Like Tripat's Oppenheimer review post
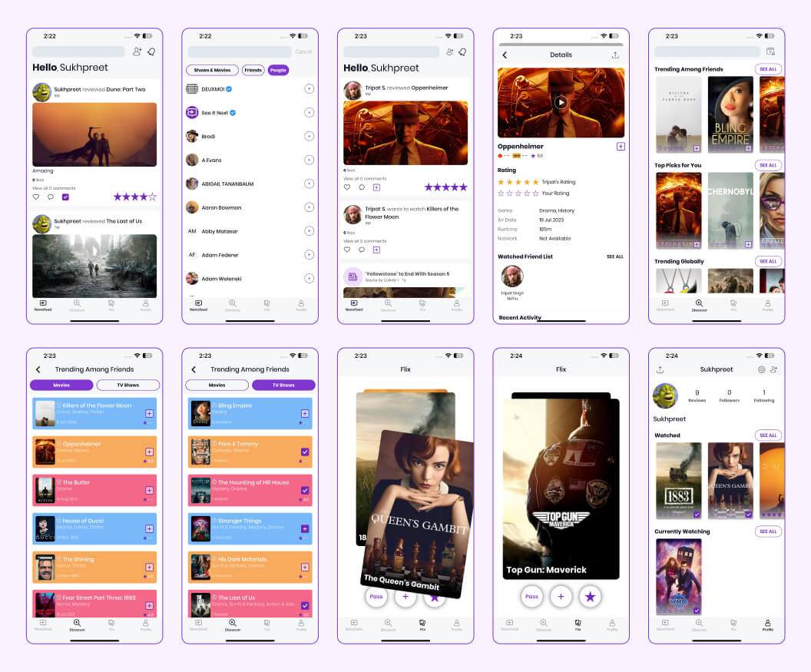The height and width of the screenshot is (672, 811). pyautogui.click(x=347, y=187)
